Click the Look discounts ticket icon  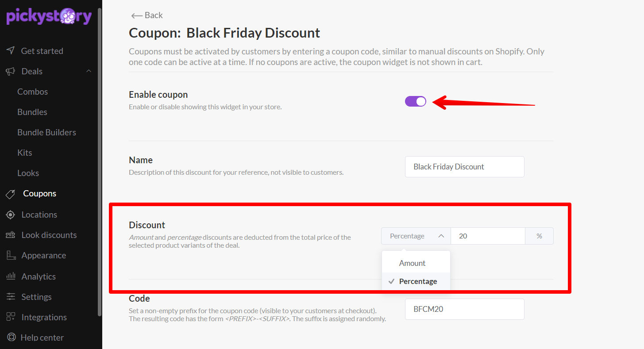click(x=11, y=235)
